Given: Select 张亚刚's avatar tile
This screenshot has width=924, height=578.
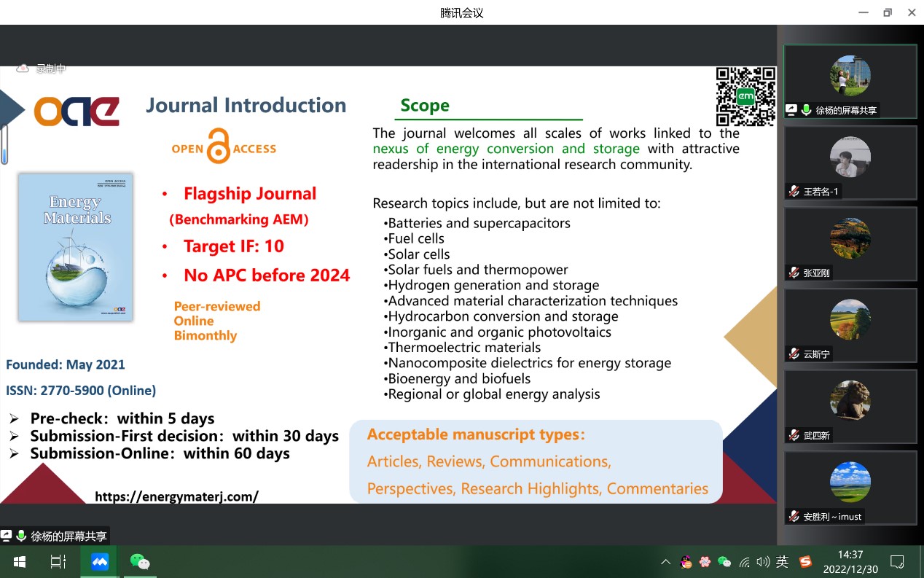Looking at the screenshot, I should click(850, 243).
